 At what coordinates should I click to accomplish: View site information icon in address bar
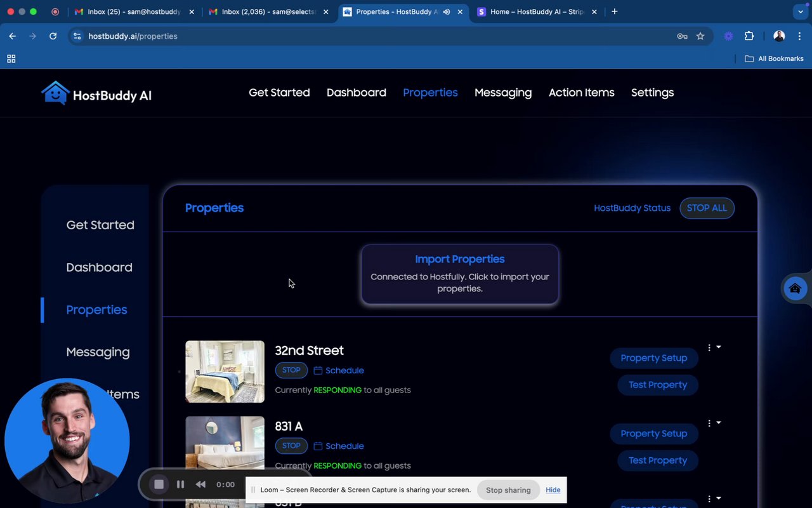[77, 36]
